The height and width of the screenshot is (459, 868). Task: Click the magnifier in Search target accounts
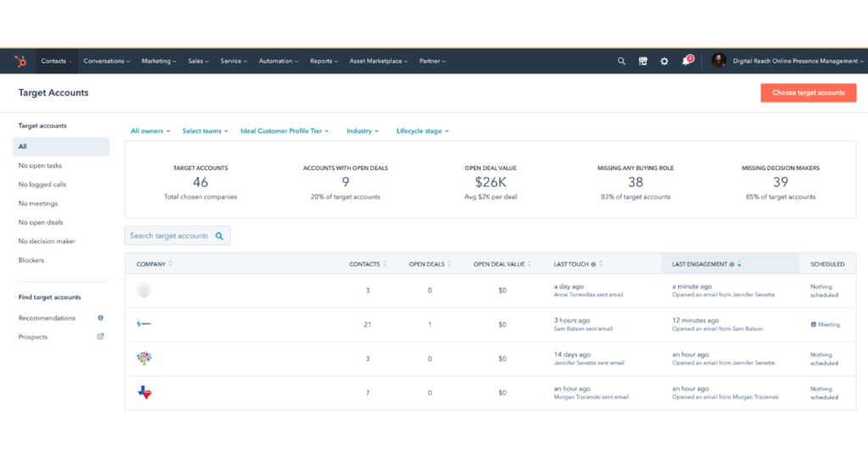[x=220, y=236]
